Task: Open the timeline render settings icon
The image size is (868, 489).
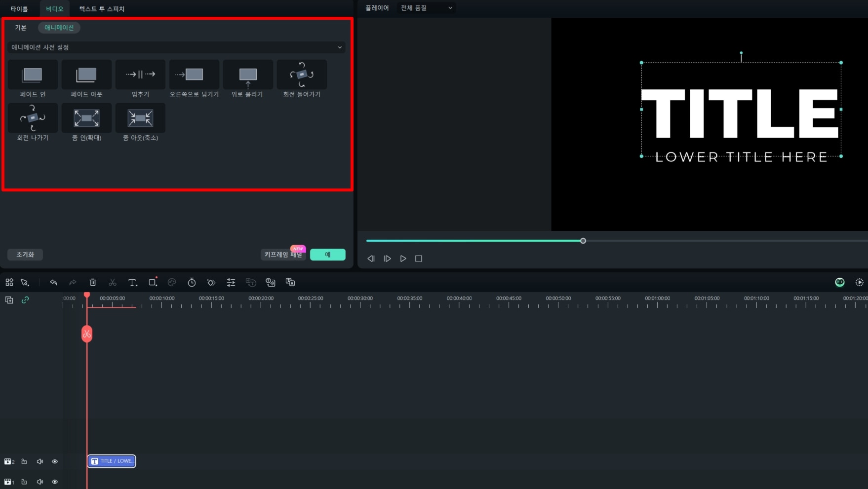Action: (x=860, y=282)
